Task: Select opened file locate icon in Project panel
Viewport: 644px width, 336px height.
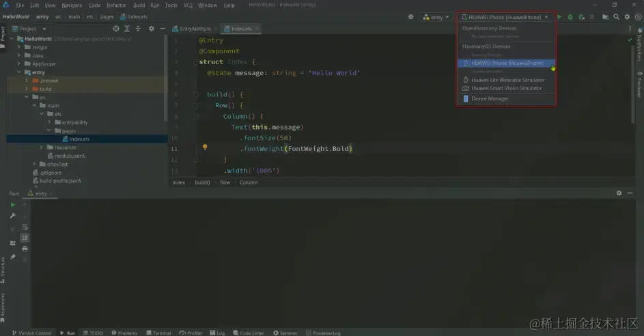Action: click(x=116, y=29)
